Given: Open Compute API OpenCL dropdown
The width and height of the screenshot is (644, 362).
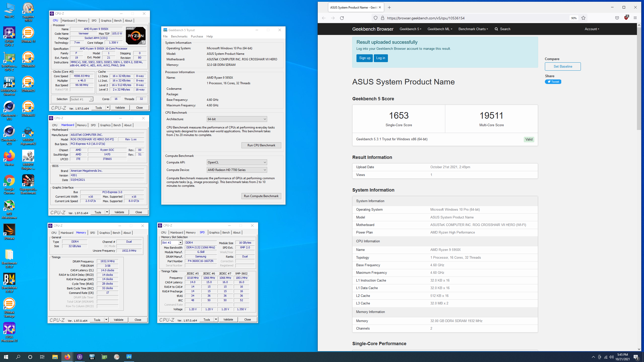Looking at the screenshot, I should tap(237, 162).
